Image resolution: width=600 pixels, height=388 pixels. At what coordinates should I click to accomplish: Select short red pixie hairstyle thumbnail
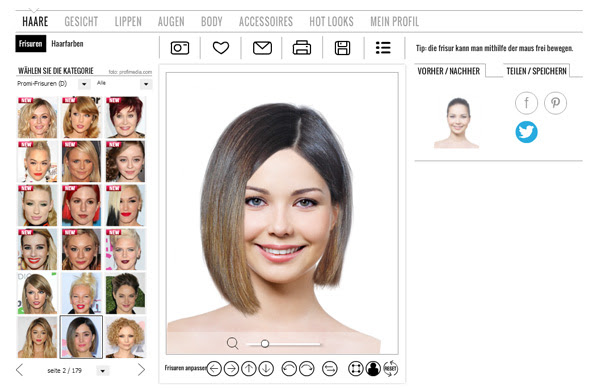point(126,117)
